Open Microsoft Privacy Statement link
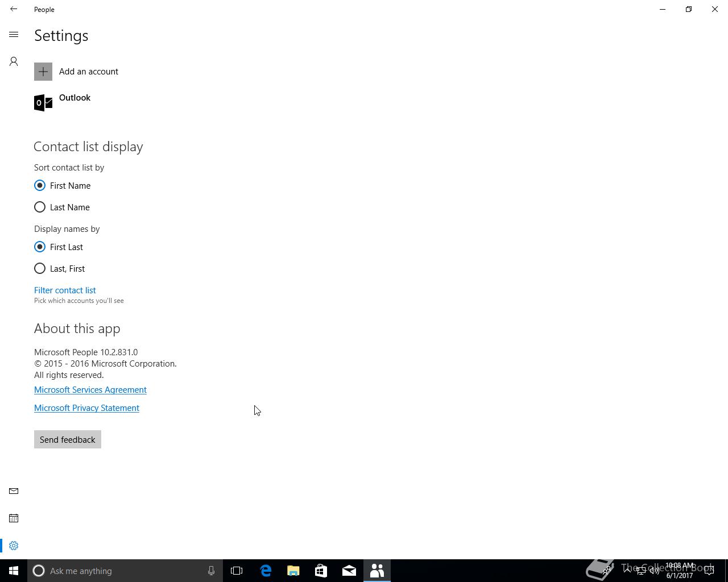 (86, 408)
